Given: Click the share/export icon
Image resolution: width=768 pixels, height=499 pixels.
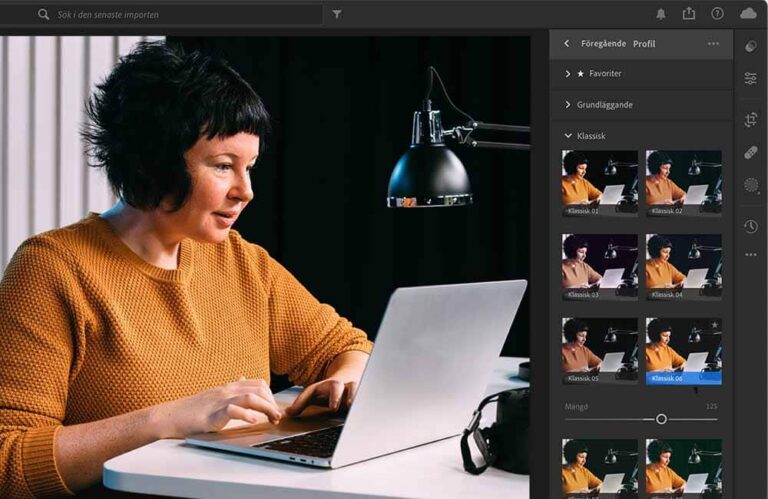Looking at the screenshot, I should (x=688, y=14).
